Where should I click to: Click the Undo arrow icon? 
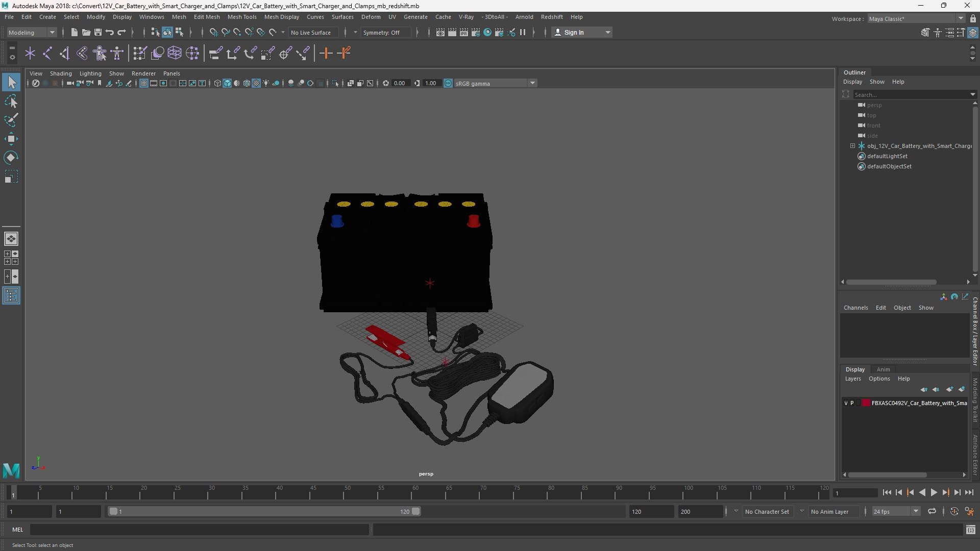(x=110, y=32)
